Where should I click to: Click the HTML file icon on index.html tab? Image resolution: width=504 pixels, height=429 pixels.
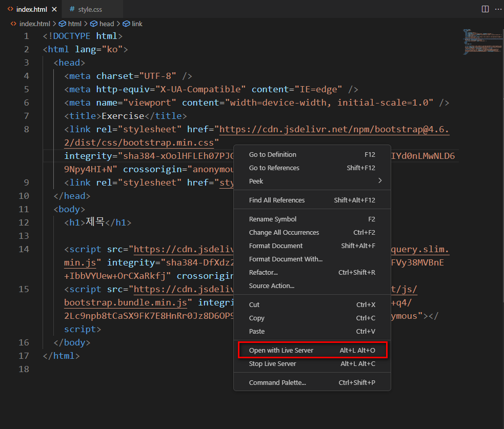click(x=11, y=9)
